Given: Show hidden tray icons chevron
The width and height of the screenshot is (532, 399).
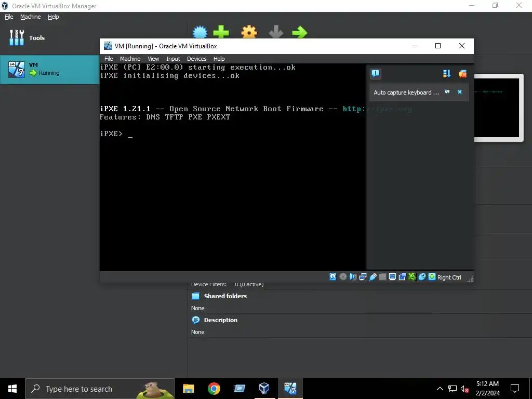Looking at the screenshot, I should [x=440, y=389].
